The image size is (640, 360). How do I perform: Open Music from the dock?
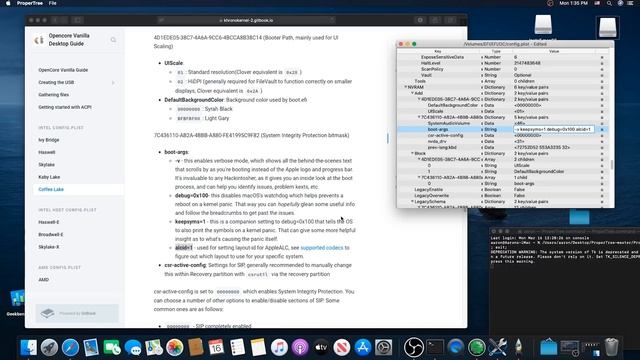click(279, 347)
